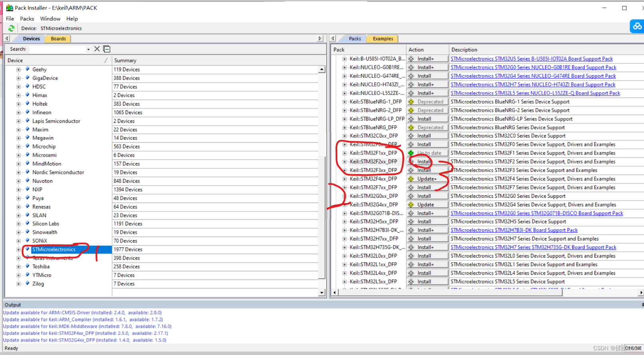Click the left arrow beside Devices tab
This screenshot has width=644, height=355.
(7, 38)
